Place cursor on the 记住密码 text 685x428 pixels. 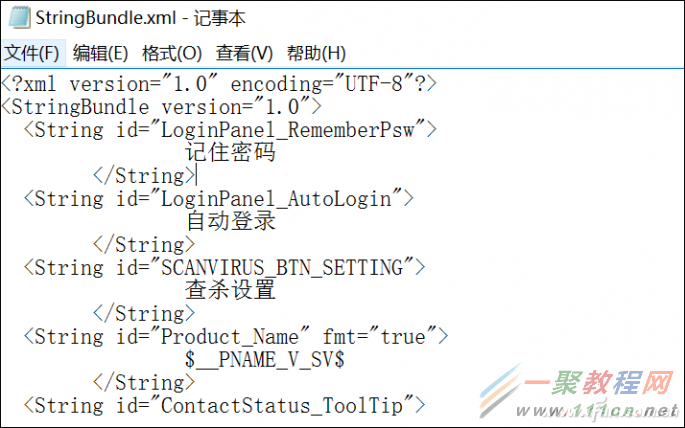tap(230, 153)
